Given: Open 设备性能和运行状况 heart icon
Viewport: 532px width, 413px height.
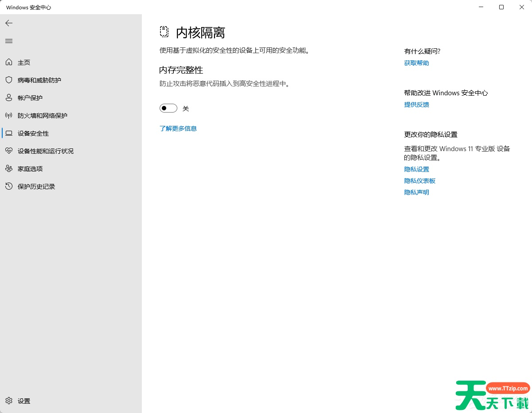Looking at the screenshot, I should (9, 151).
